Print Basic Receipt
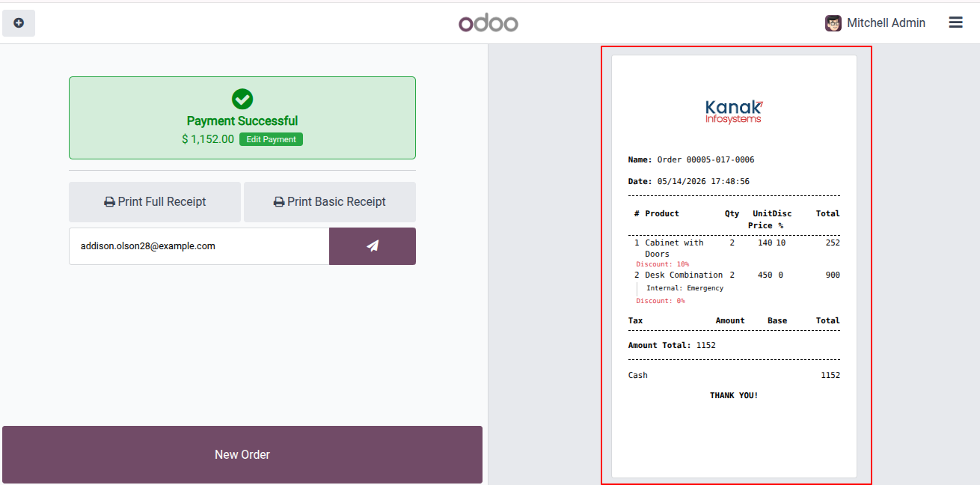Viewport: 980px width, 485px height. click(x=330, y=202)
